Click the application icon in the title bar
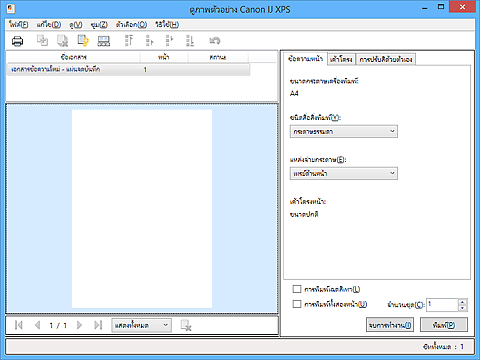 tap(11, 8)
